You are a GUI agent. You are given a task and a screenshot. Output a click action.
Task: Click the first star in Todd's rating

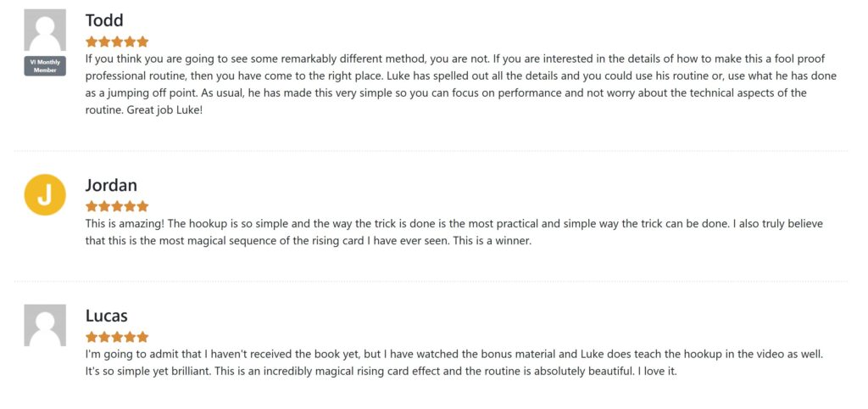click(92, 42)
